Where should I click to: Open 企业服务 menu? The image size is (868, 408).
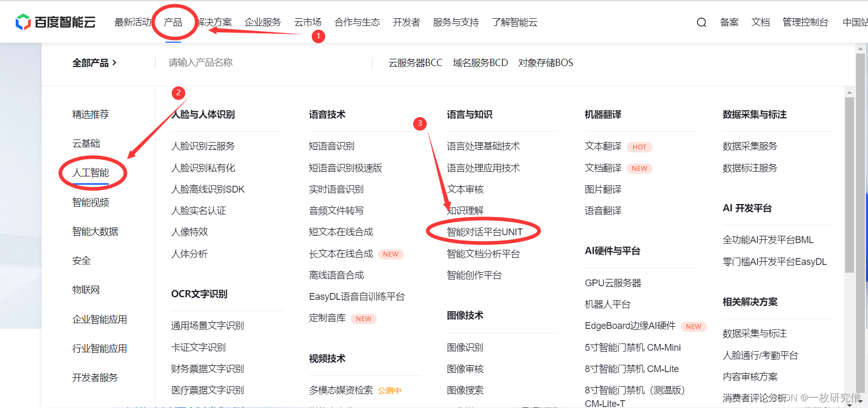point(263,22)
